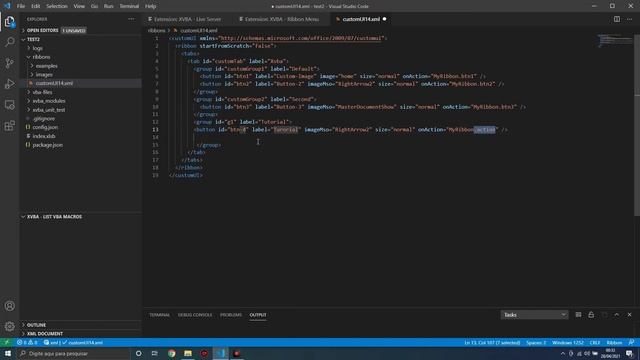
Task: Open Remote Explorer view icon
Action: 9,104
